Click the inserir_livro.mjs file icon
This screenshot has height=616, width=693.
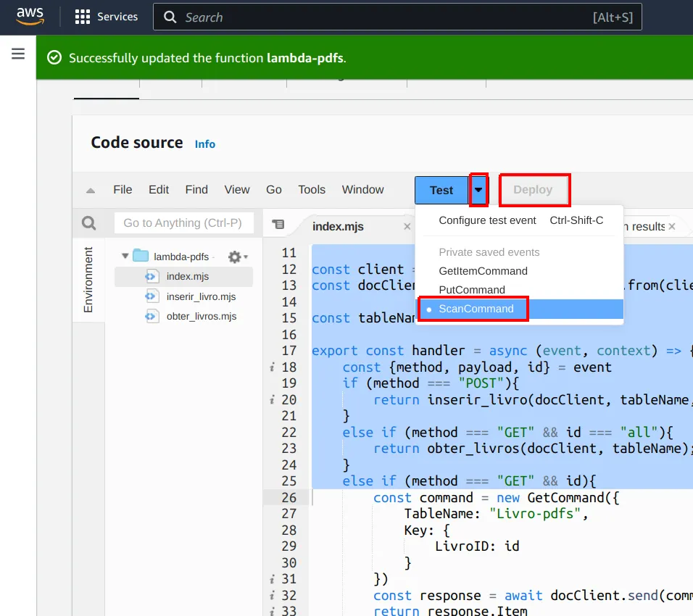point(152,296)
